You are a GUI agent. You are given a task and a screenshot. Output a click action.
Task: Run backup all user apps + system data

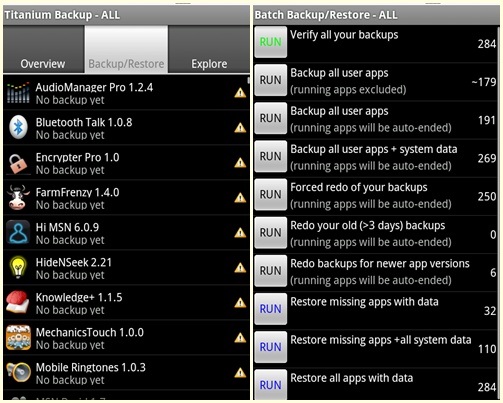coord(270,156)
